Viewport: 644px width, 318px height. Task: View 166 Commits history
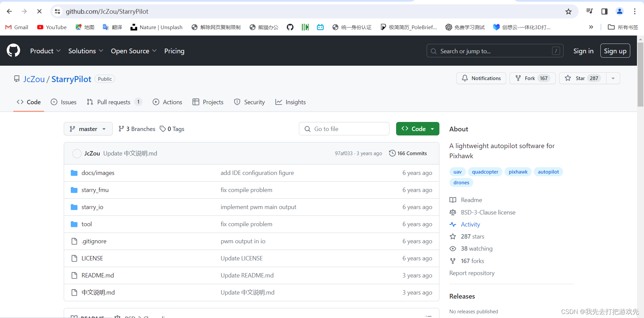[408, 153]
